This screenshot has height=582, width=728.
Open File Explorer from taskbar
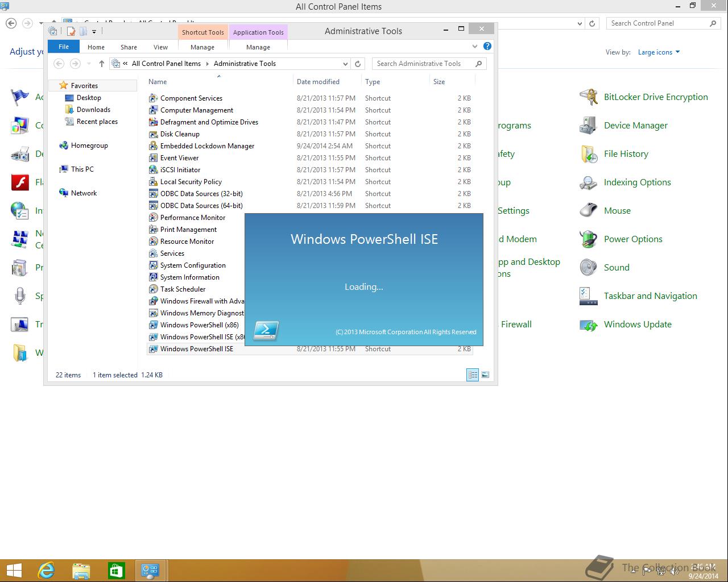point(81,570)
